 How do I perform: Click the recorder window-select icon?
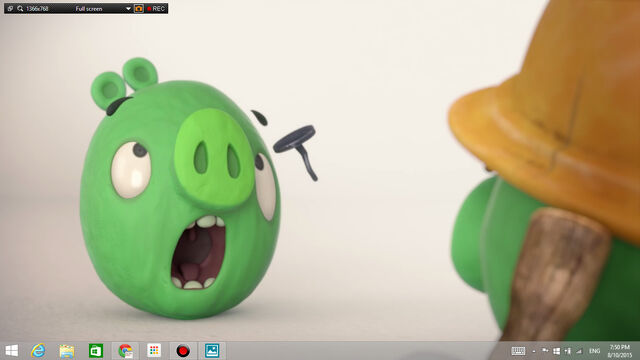tap(10, 9)
